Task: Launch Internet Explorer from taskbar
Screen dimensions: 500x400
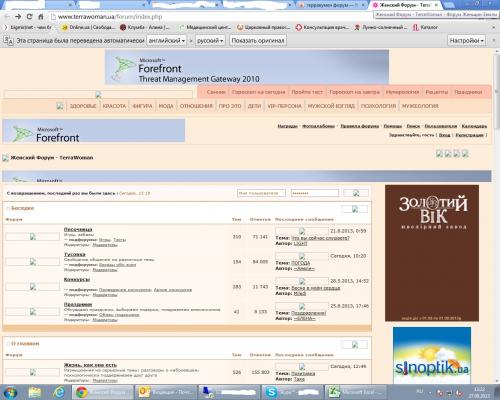Action: [59, 392]
